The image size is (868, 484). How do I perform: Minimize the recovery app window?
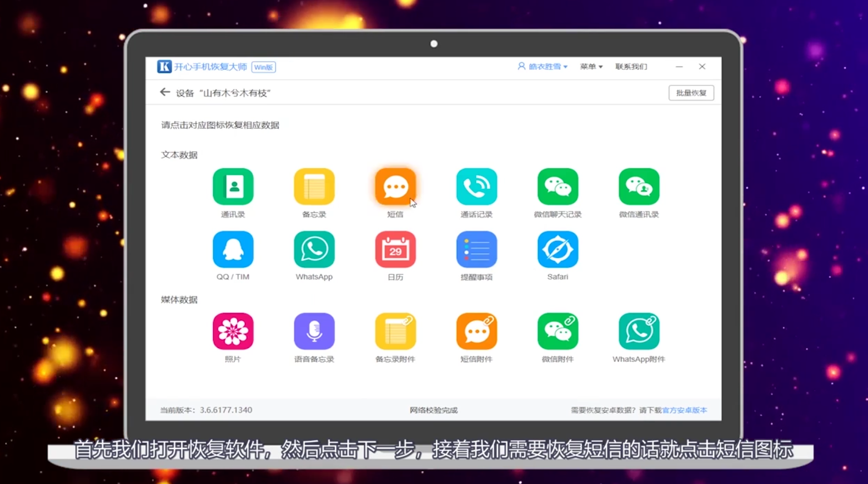pos(679,67)
